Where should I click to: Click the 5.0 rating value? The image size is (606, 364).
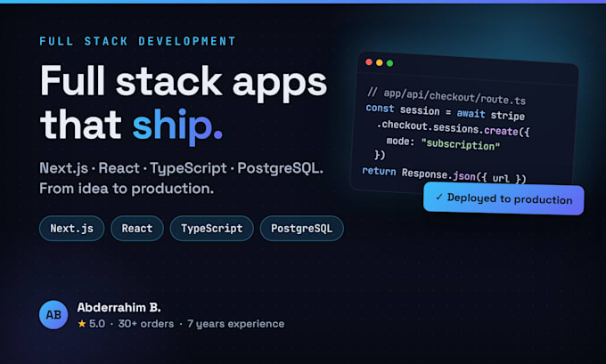click(x=97, y=323)
